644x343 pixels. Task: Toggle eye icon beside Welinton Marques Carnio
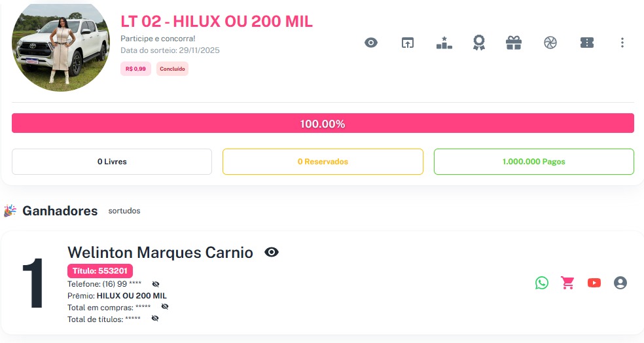(x=272, y=252)
